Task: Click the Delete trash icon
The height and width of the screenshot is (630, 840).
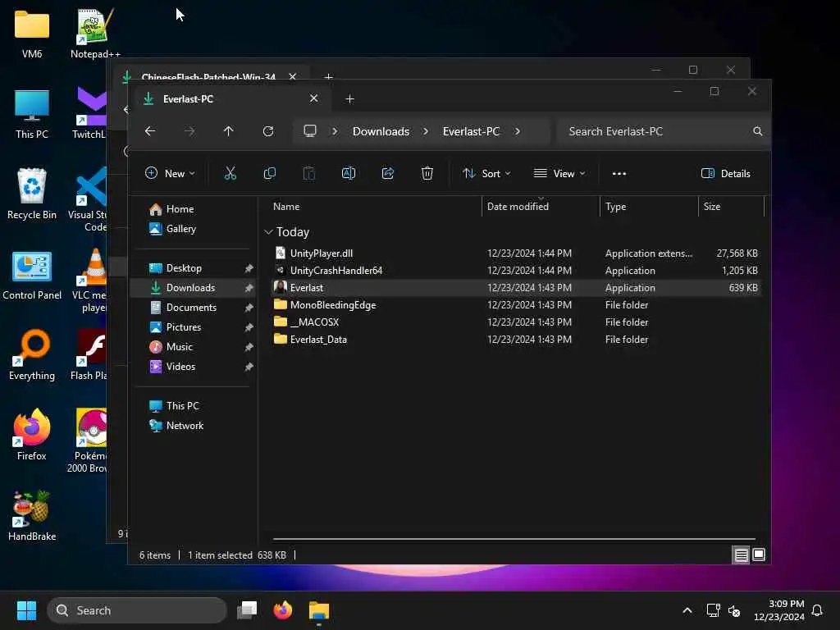Action: 427,173
